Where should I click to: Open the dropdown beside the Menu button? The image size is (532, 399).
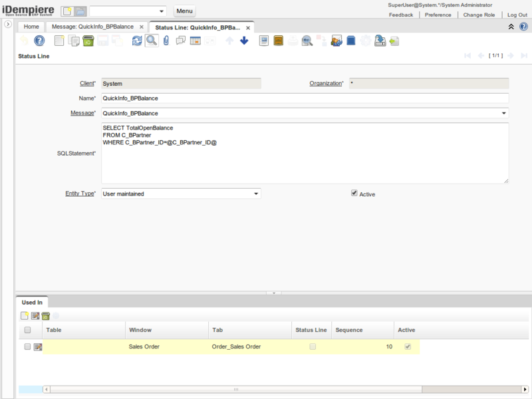tap(162, 11)
